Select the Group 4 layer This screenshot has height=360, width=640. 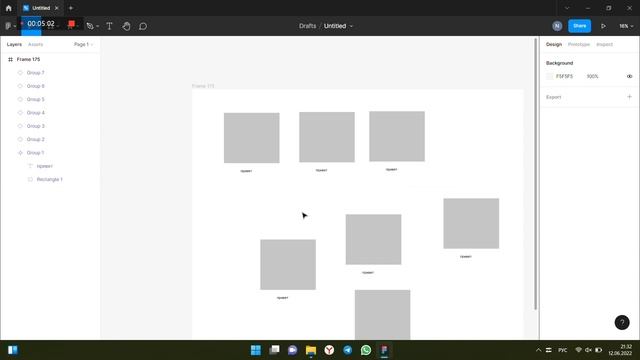[36, 113]
